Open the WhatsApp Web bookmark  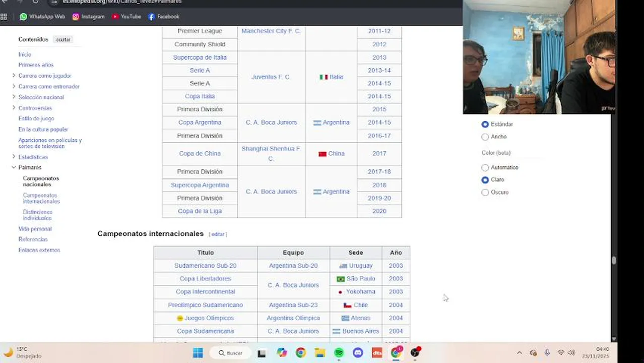coord(42,17)
